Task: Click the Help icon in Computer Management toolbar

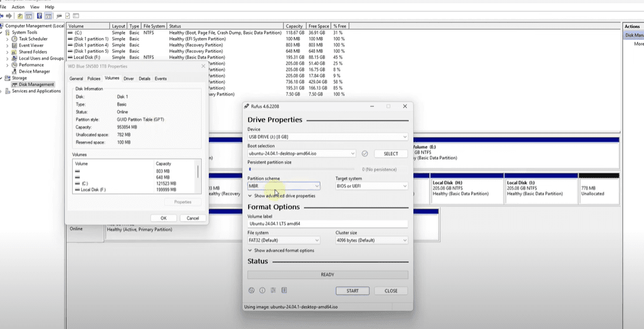Action: pyautogui.click(x=39, y=16)
